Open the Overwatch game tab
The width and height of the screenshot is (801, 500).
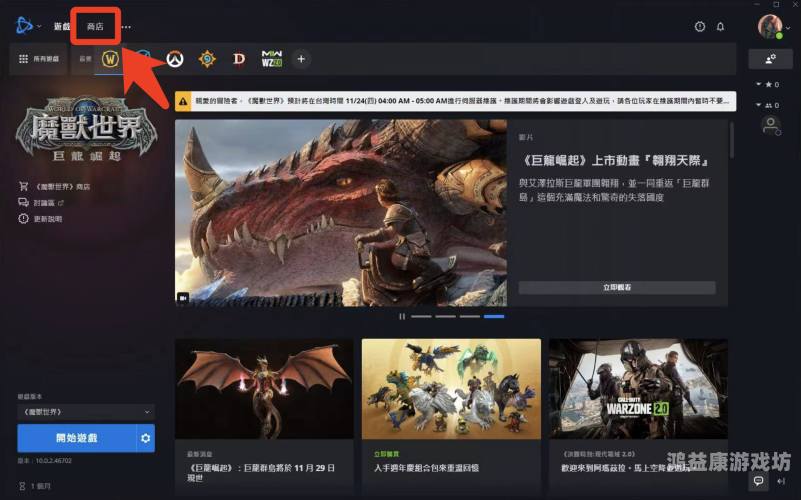click(174, 59)
